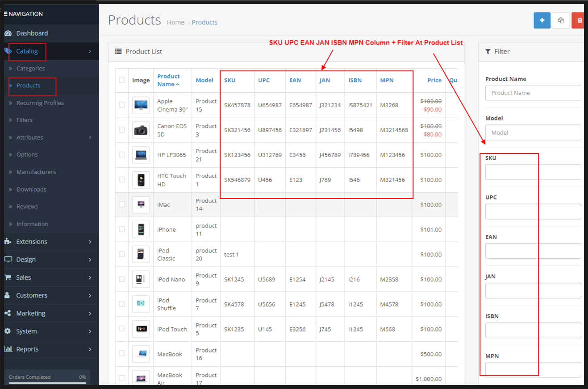Expand the Attributes submenu arrow

[90, 137]
